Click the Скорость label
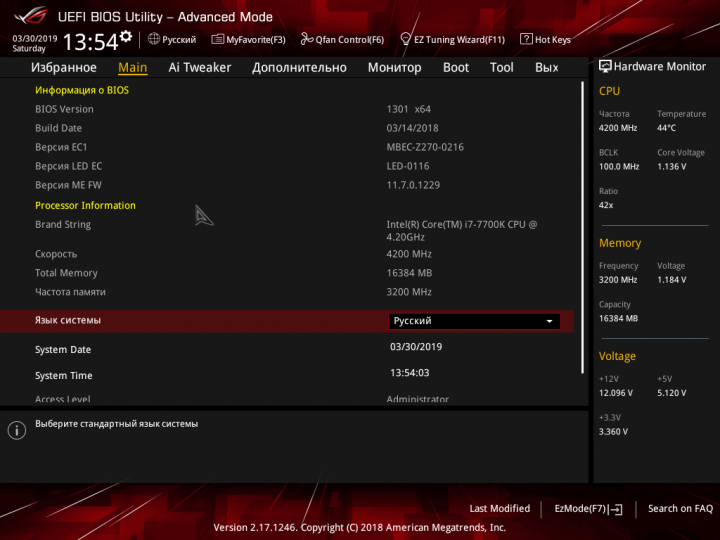 click(x=56, y=254)
